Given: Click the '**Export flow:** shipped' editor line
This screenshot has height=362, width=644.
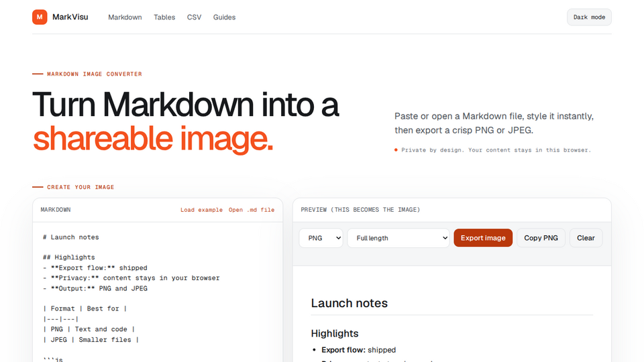Looking at the screenshot, I should [x=95, y=267].
